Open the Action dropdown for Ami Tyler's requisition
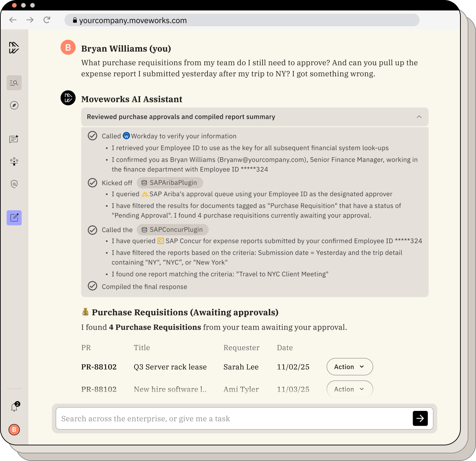This screenshot has height=461, width=476. point(349,389)
